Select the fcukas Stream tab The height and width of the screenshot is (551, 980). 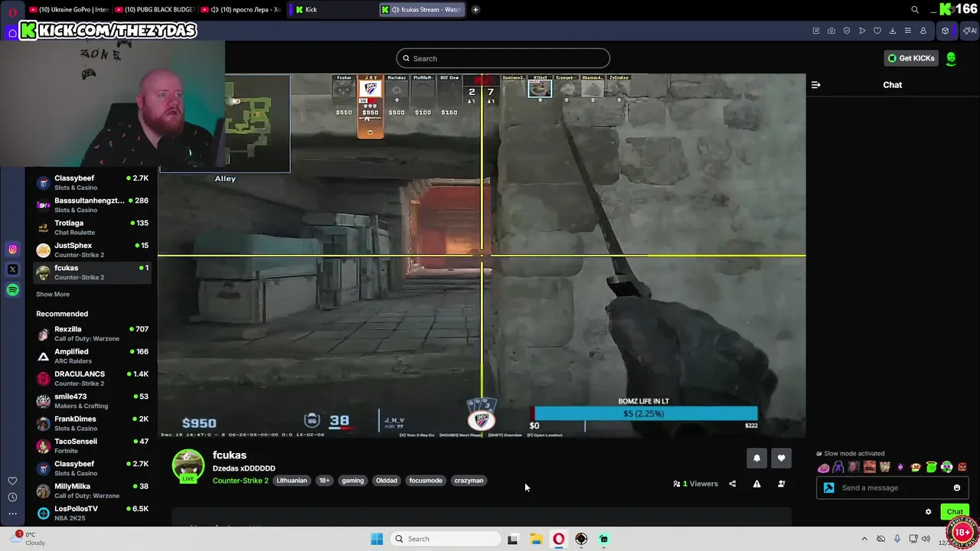coord(422,10)
